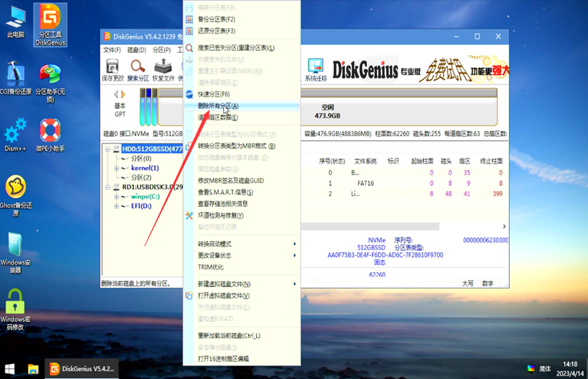Click the Windows Start button on the taskbar

tap(10, 369)
